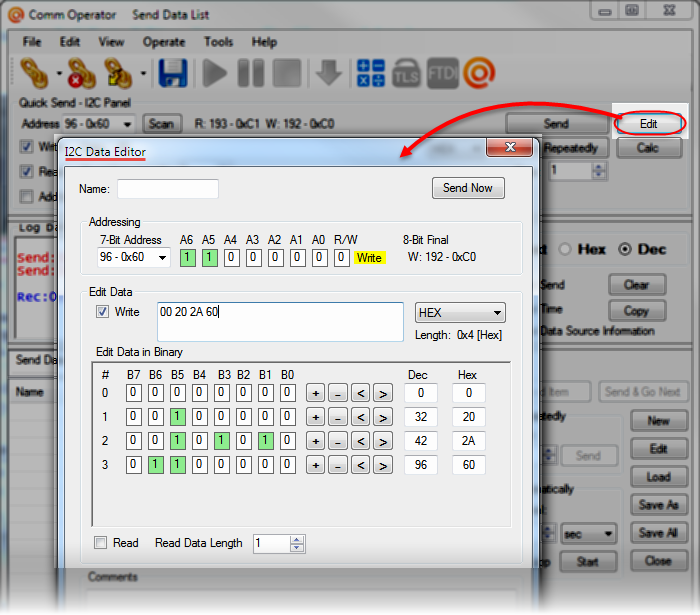
Task: Expand the open connection dropdown arrow
Action: pos(59,73)
